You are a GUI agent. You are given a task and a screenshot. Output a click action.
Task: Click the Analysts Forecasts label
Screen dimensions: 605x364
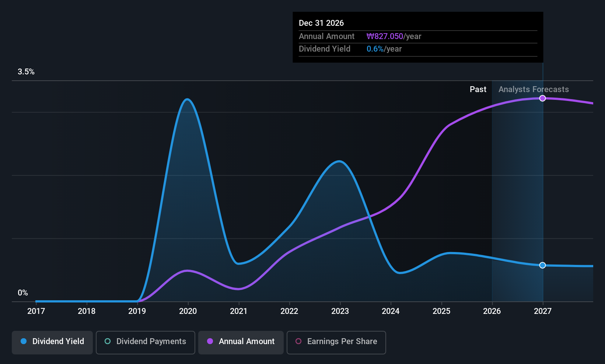coord(534,90)
